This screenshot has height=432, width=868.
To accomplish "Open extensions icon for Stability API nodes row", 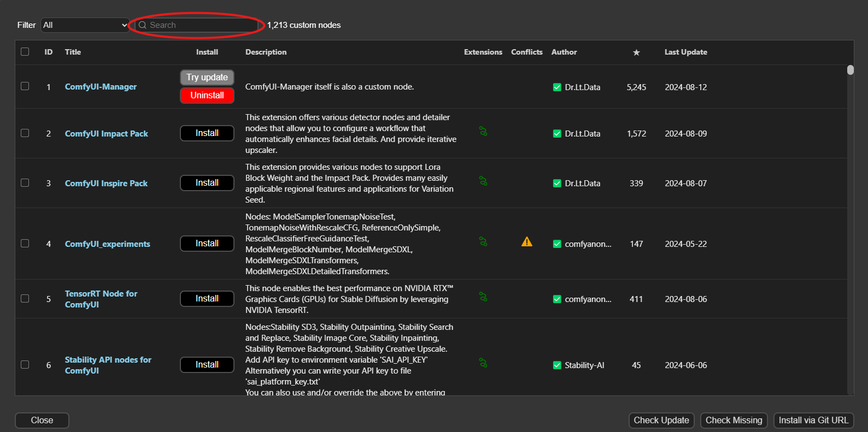I will [483, 363].
